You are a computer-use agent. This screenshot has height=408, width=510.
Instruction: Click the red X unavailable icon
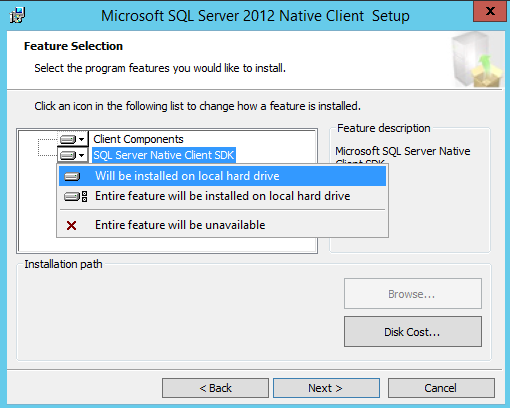click(x=71, y=226)
